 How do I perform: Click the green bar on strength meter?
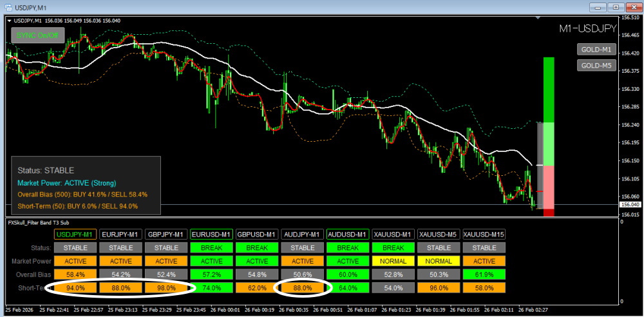pyautogui.click(x=549, y=89)
